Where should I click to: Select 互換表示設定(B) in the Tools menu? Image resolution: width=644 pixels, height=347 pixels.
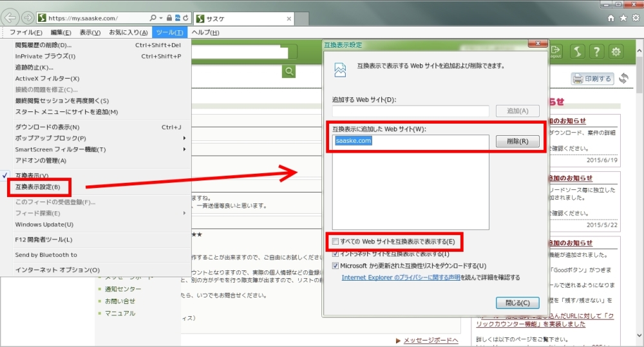(38, 187)
